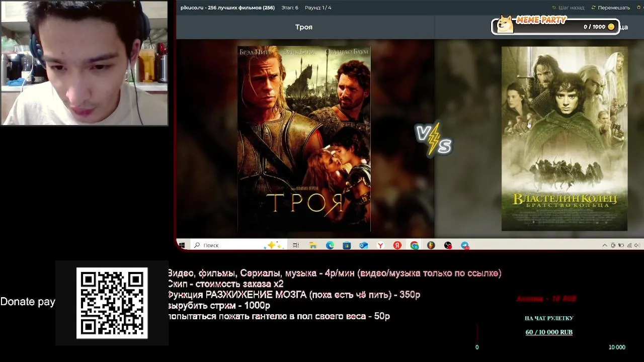Viewport: 644px width, 362px height.
Task: Click the Donate pay QR code
Action: pos(112,303)
